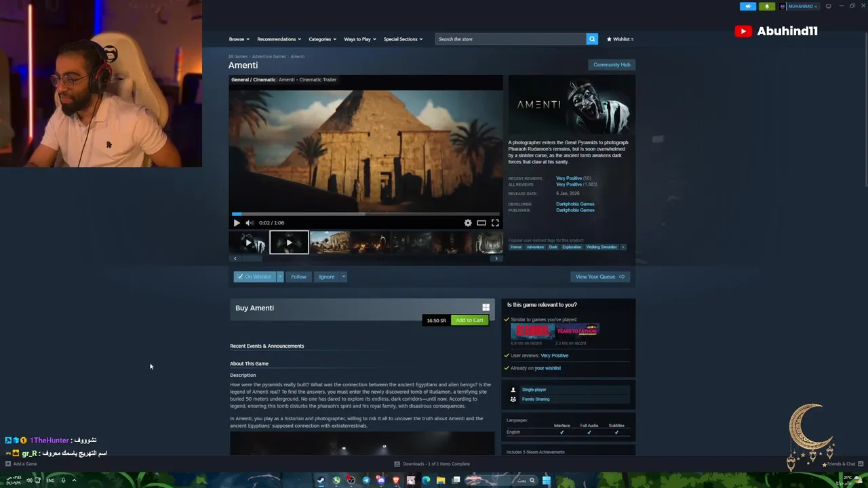Screen dimensions: 868x488
Task: Toggle the On Wishlist checkbox button
Action: (255, 277)
